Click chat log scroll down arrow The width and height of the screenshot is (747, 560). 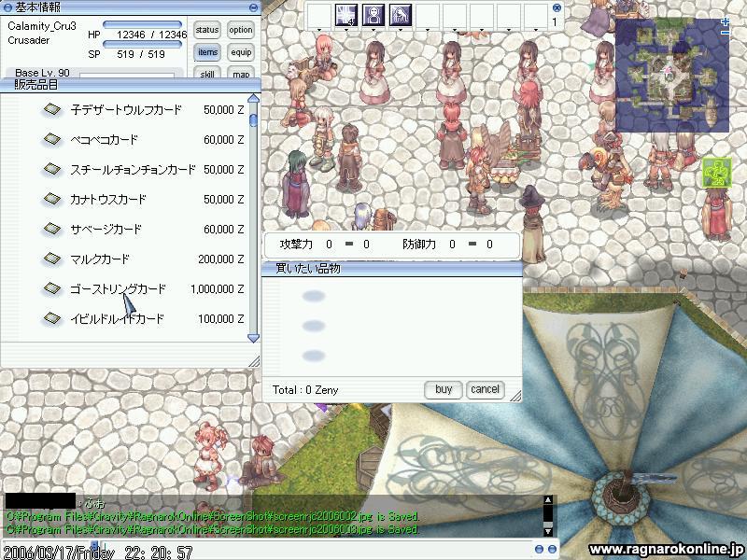pyautogui.click(x=548, y=530)
